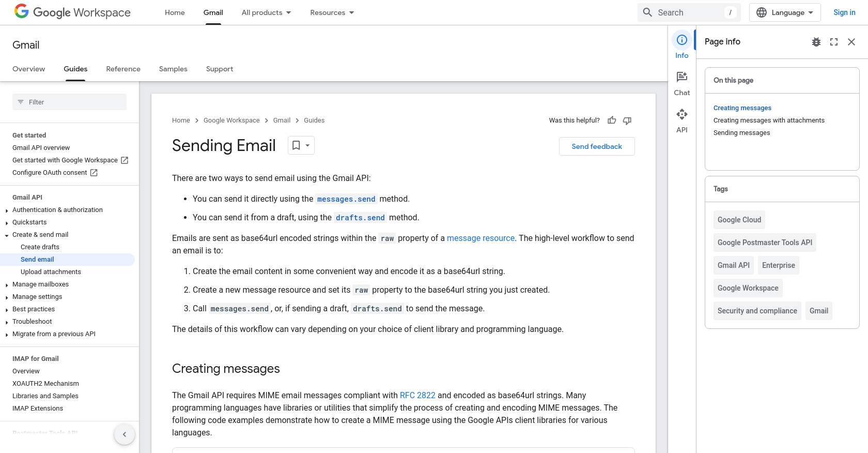Switch to the Guides tab
The image size is (868, 453).
tap(75, 69)
